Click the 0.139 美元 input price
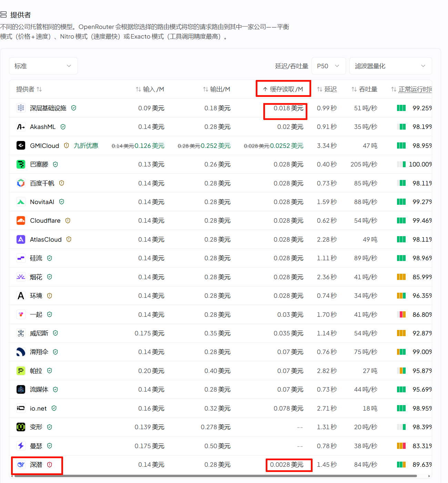Viewport: 448px width, 483px height. [150, 427]
